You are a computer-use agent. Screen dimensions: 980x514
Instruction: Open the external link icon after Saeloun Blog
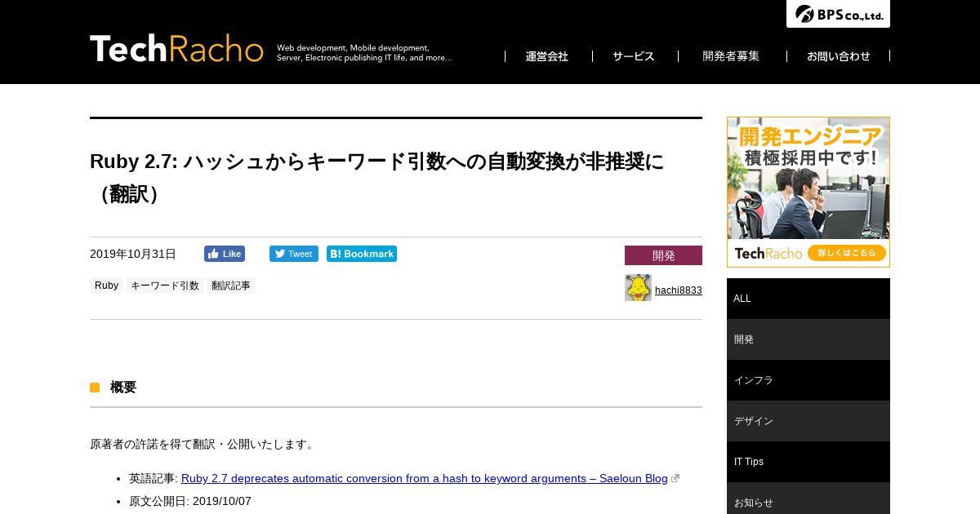click(x=675, y=479)
